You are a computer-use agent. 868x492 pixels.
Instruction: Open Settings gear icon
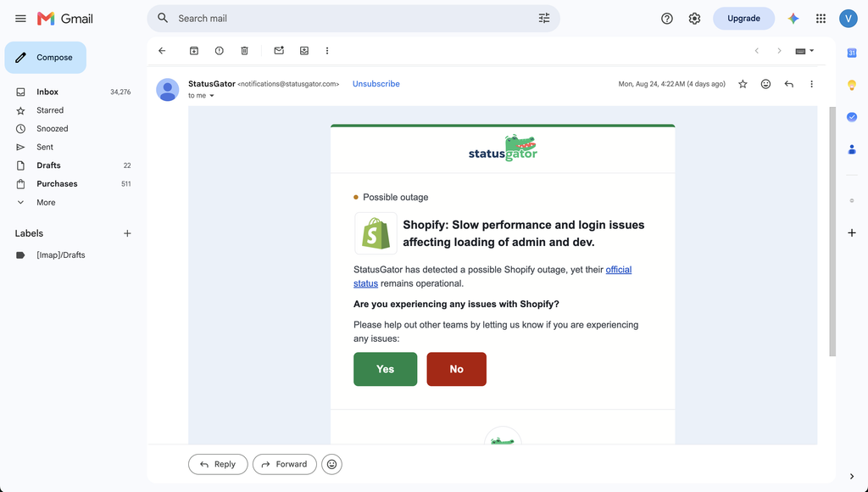[x=694, y=19]
